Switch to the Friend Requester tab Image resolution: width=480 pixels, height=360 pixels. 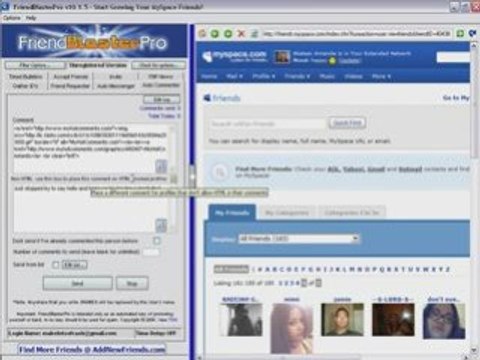[70, 86]
